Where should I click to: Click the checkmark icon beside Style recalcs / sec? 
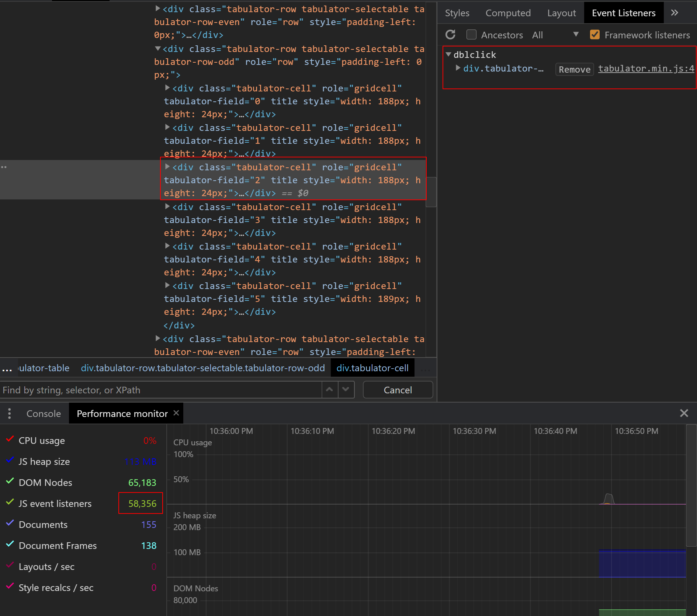[10, 587]
